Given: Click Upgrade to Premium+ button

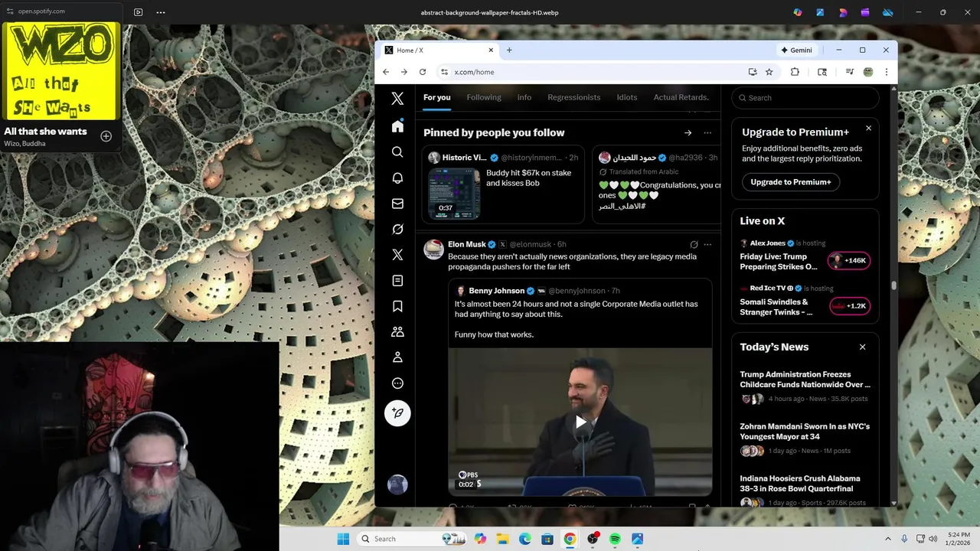Looking at the screenshot, I should pyautogui.click(x=791, y=182).
